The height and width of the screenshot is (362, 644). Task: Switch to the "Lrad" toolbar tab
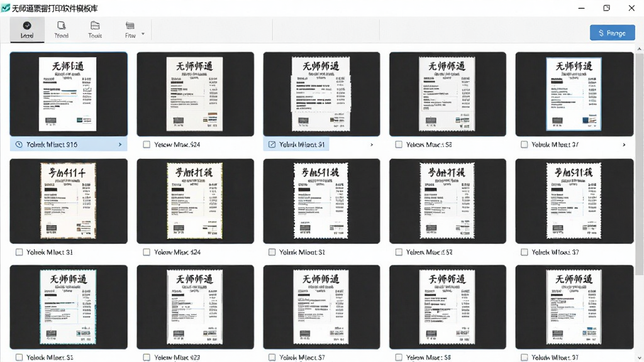[x=27, y=30]
